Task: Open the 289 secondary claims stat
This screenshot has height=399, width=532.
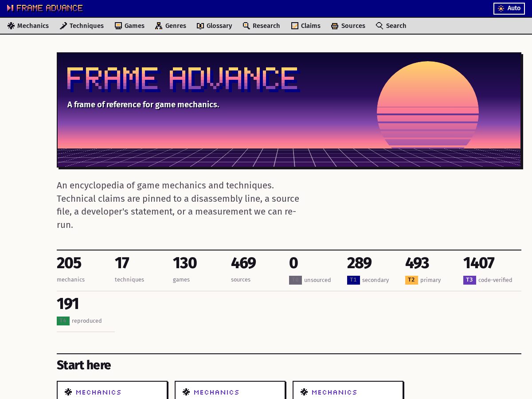Action: (376, 271)
